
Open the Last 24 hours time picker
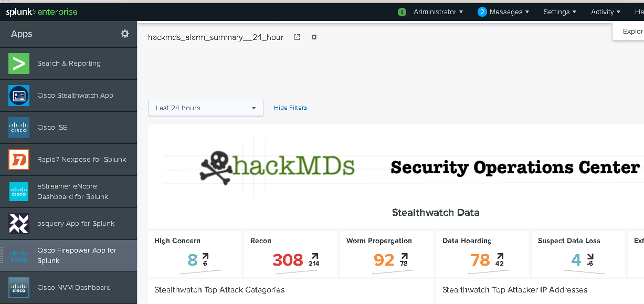point(205,108)
